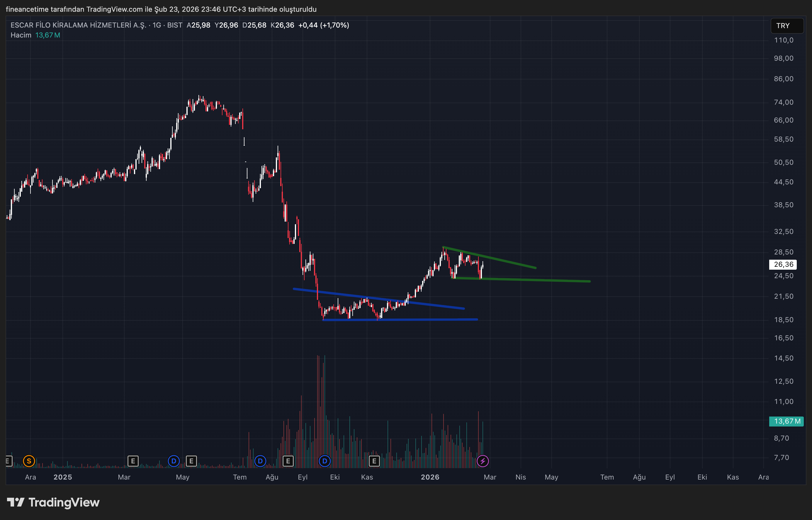Click the TradingView logo
Viewport: 812px width, 520px height.
click(53, 502)
